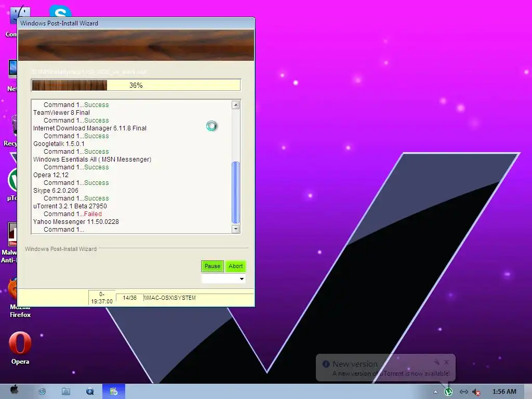
Task: Launch the blue Q media player taskbar icon
Action: click(x=90, y=392)
